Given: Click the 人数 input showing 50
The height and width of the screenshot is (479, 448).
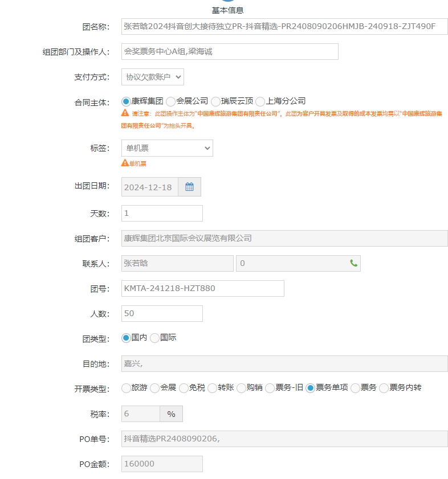Looking at the screenshot, I should [162, 313].
